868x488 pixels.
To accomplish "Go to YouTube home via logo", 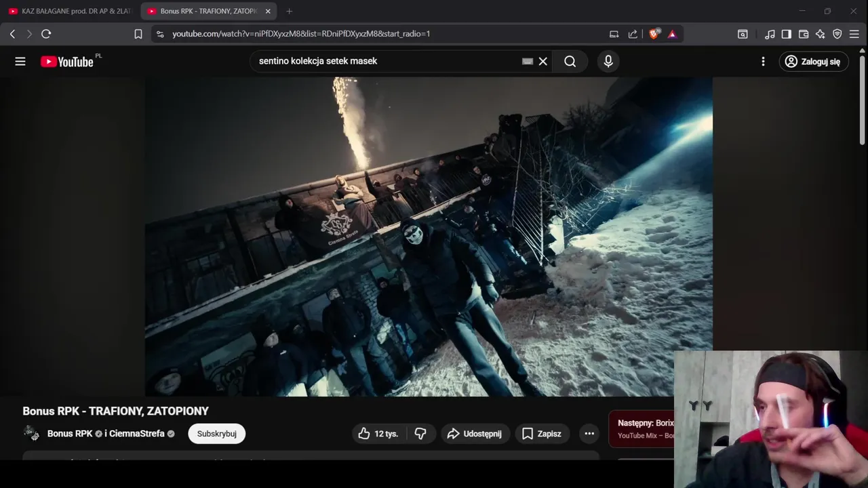I will [x=66, y=62].
